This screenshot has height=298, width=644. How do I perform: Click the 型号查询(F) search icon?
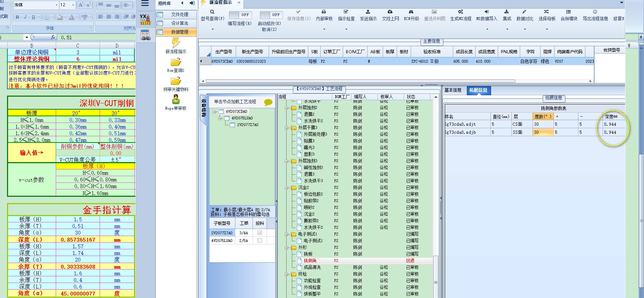212,12
